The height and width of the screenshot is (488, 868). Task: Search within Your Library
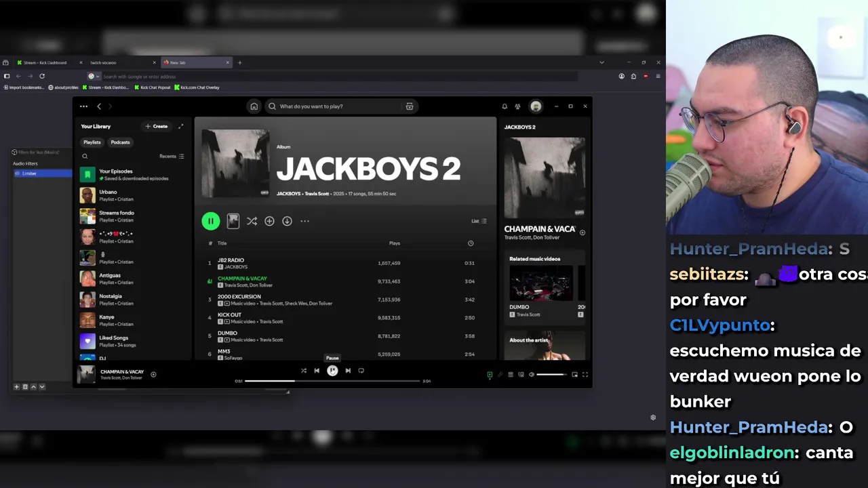point(85,157)
